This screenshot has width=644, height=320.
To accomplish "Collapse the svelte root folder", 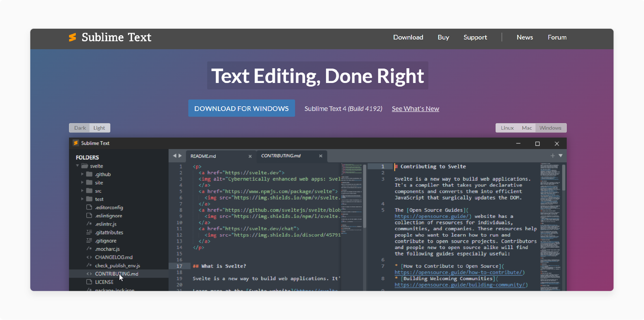I will pos(77,166).
